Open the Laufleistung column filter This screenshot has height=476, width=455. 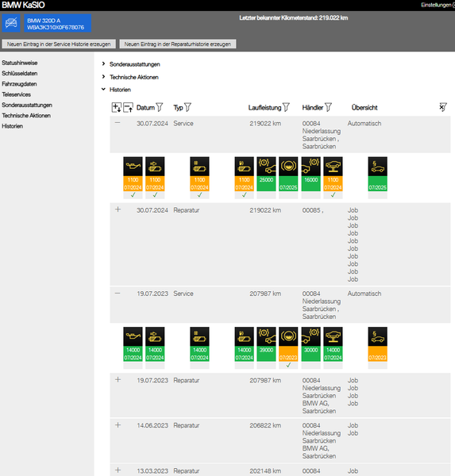click(286, 107)
